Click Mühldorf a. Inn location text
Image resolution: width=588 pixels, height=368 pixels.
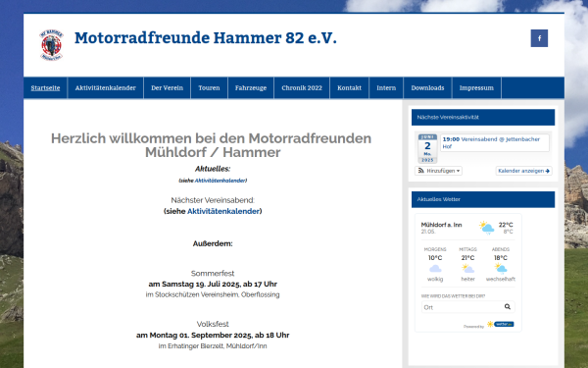pyautogui.click(x=441, y=225)
